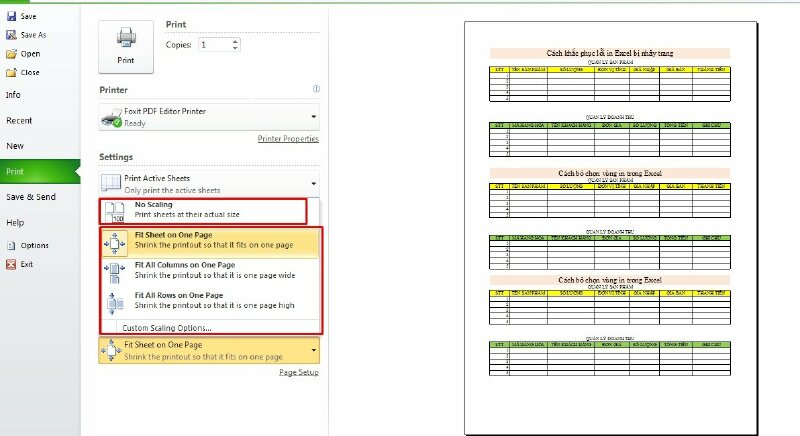Viewport: 800px width, 436px height.
Task: Open Custom Scaling Options...
Action: pyautogui.click(x=167, y=328)
